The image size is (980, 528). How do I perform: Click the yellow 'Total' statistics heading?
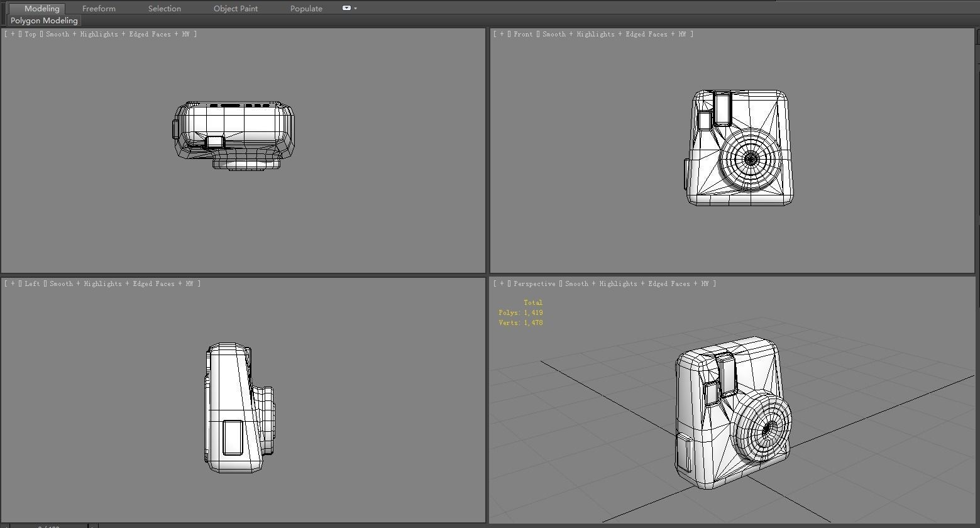tap(533, 302)
